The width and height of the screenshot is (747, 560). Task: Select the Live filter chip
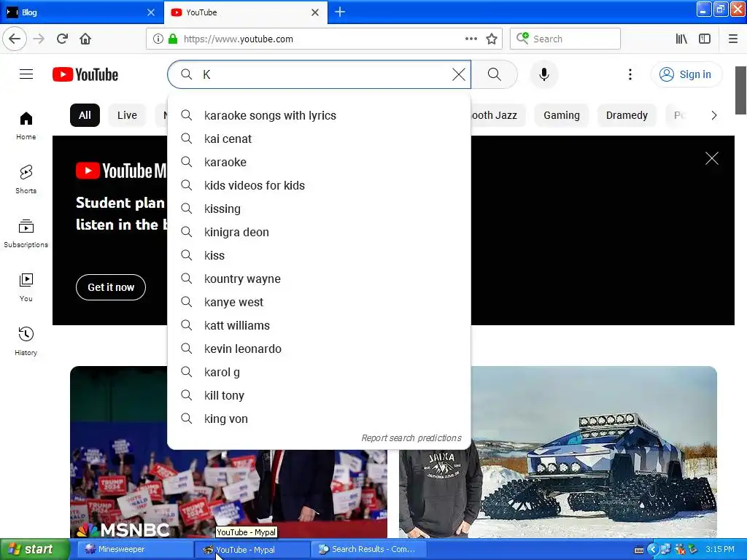point(127,115)
